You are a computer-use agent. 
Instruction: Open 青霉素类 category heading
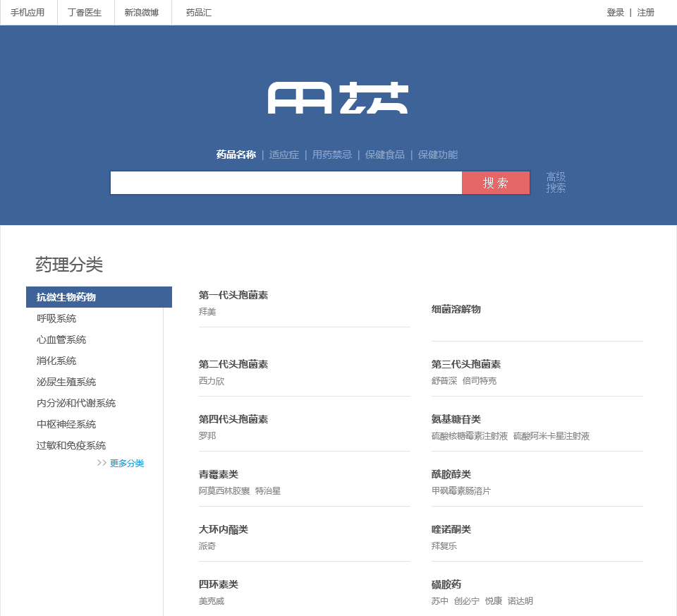tap(219, 474)
